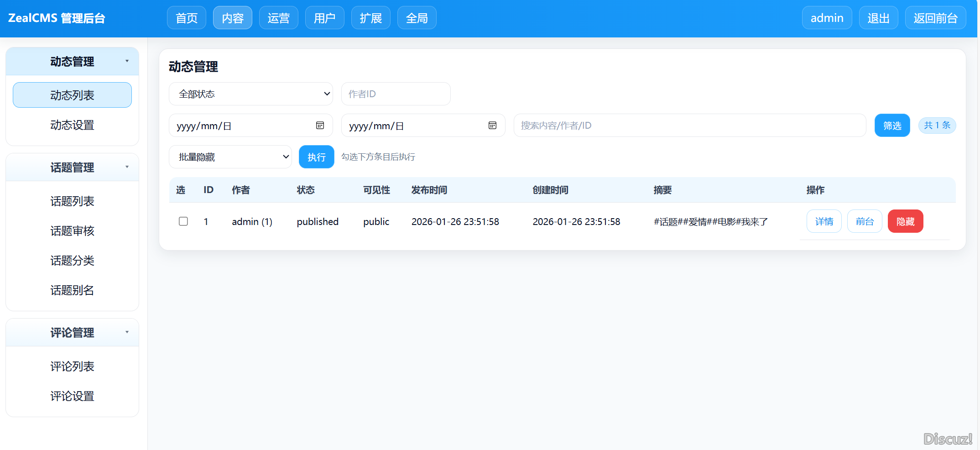Hide record 1 using the 隐藏 button
Screen dimensions: 980x450
(x=905, y=221)
